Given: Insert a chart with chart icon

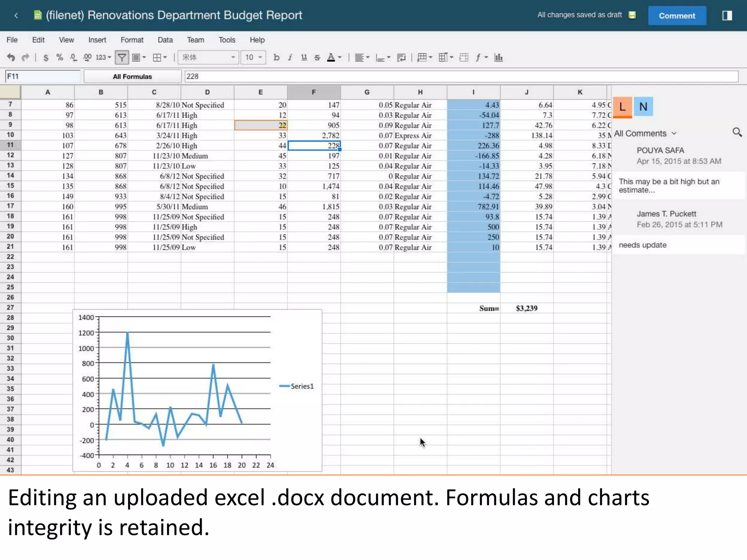Looking at the screenshot, I should (x=499, y=57).
